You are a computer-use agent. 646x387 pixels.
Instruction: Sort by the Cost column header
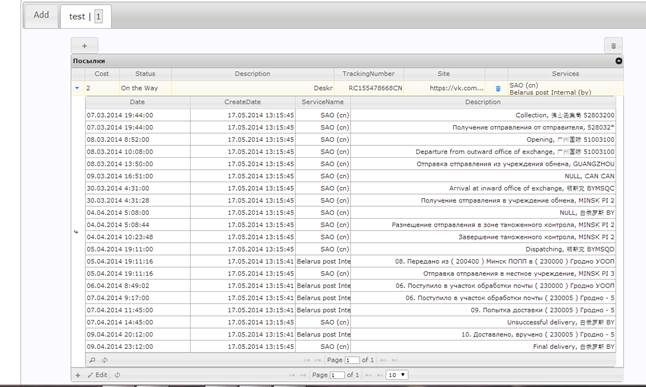[102, 74]
